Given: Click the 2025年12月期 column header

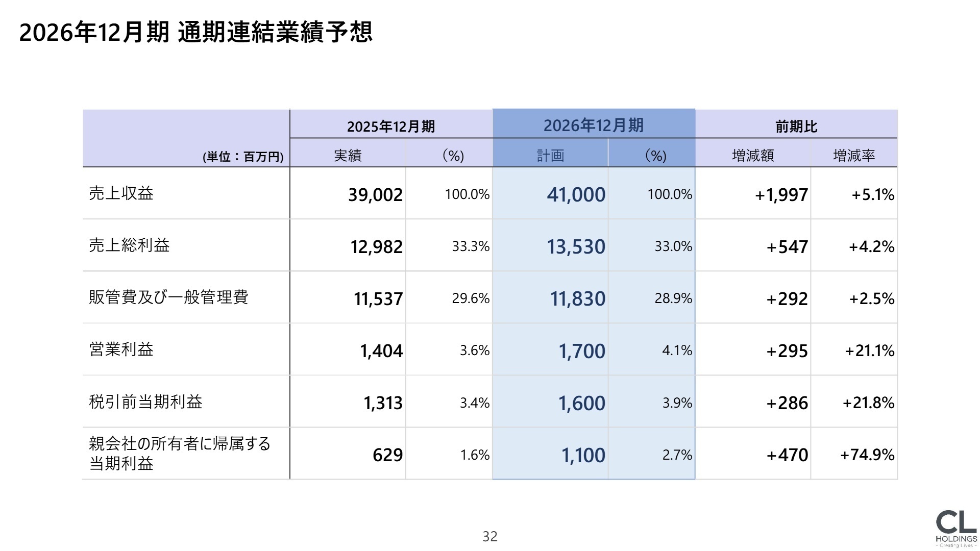Looking at the screenshot, I should tap(390, 126).
